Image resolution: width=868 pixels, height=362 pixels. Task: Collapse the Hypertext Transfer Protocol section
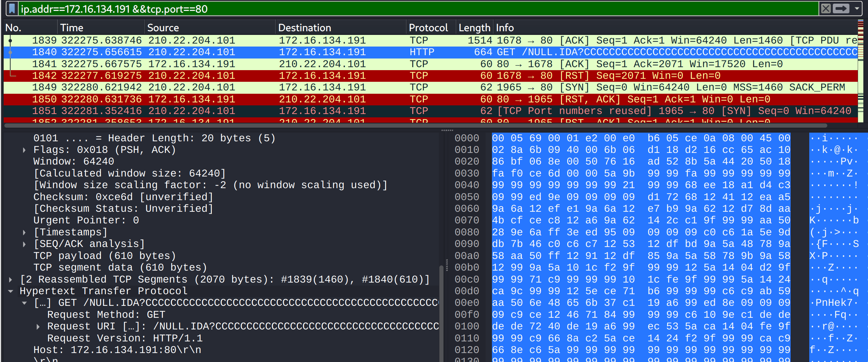click(10, 291)
